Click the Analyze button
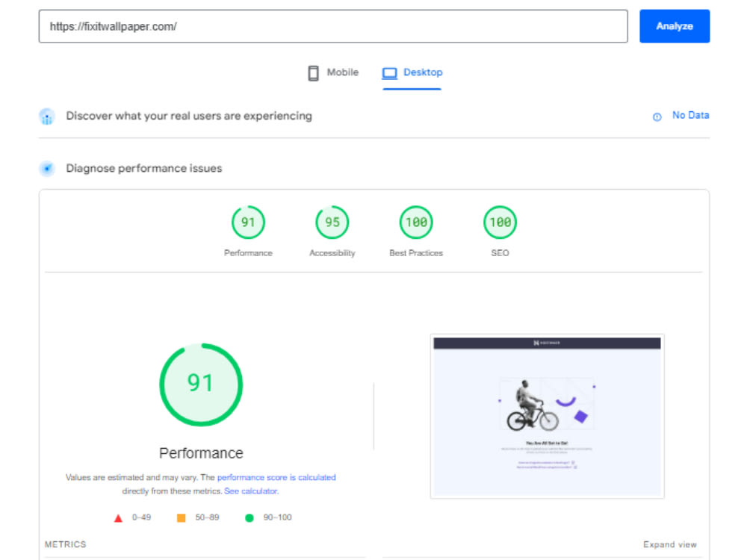This screenshot has height=560, width=747. (x=674, y=26)
